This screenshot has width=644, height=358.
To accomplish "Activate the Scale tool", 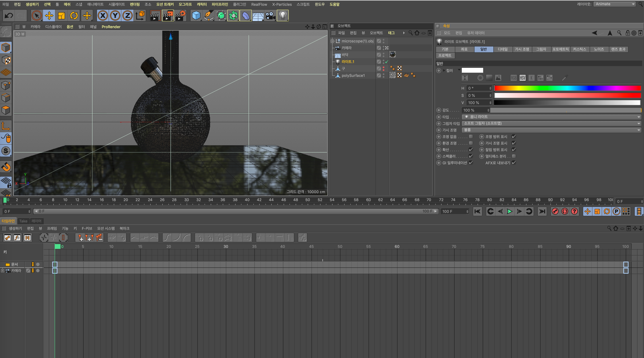I will click(x=62, y=15).
